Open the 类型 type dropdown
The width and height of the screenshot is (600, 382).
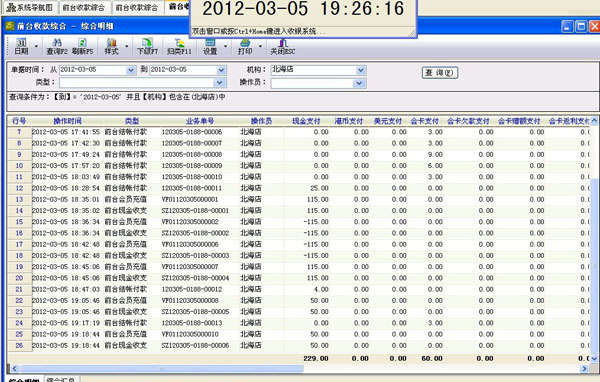[x=219, y=83]
